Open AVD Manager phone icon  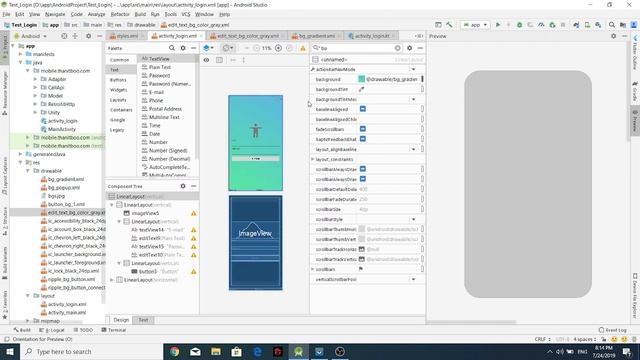587,25
